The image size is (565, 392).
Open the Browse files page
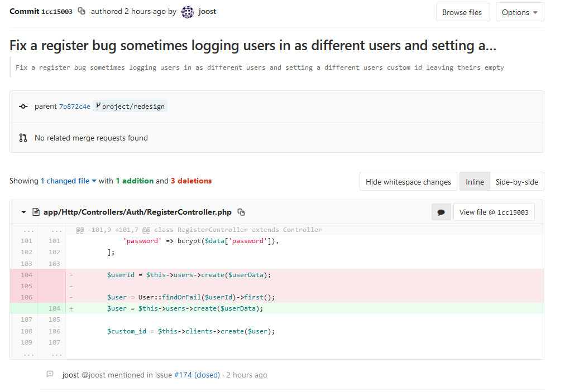462,12
